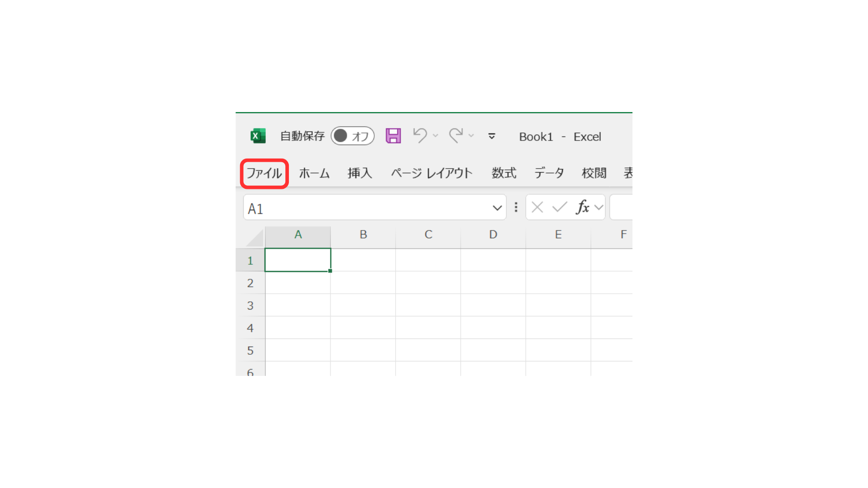Open the Undo history dropdown arrow
Viewport: 868px width, 488px height.
[x=435, y=136]
